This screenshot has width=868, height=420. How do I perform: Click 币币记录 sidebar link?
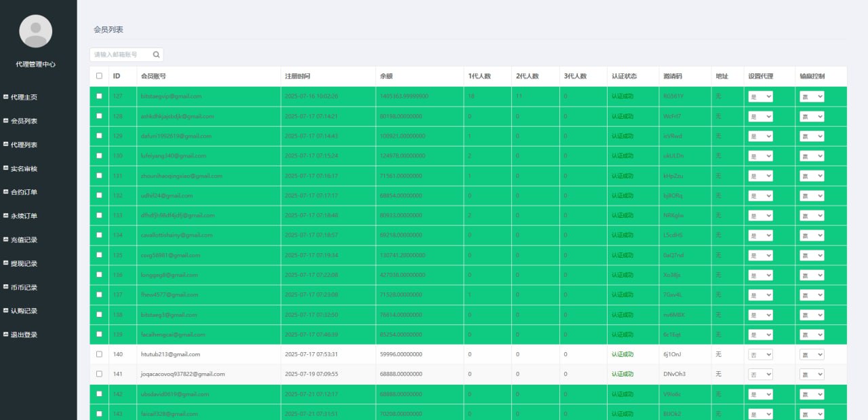24,287
